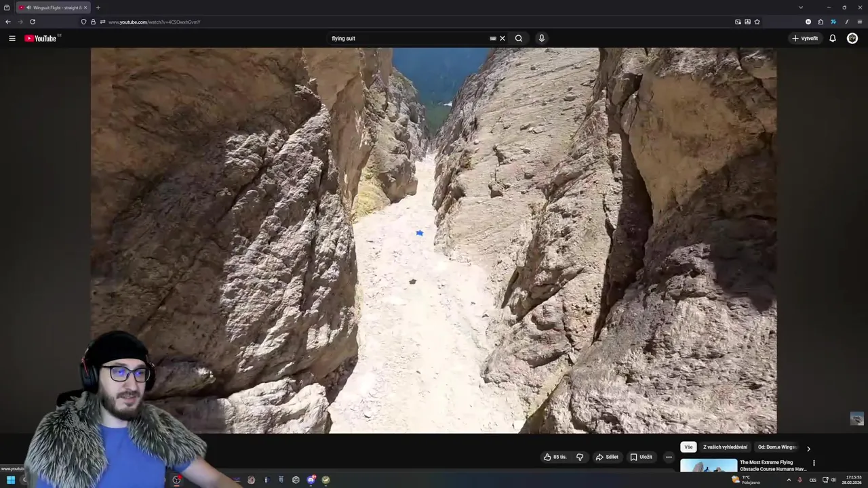Select the 'Od: Dom.e Wingsuit' chip
This screenshot has height=488, width=868.
coord(776,447)
